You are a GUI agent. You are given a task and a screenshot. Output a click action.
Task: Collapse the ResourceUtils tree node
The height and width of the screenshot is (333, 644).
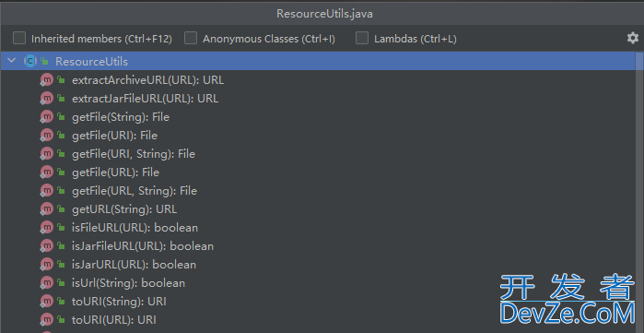(x=11, y=61)
